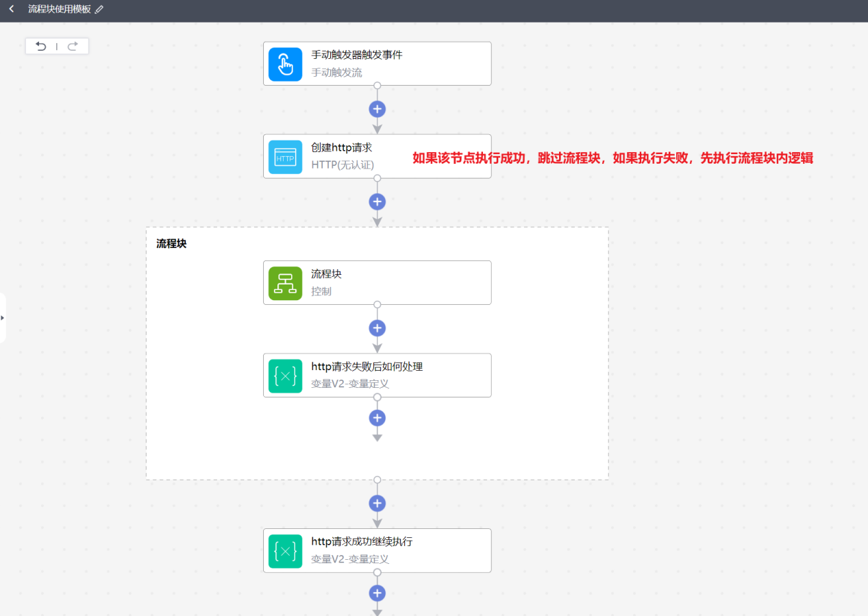Click the plus button below 创建http请求 node
Screen dimensions: 868x616
(377, 201)
